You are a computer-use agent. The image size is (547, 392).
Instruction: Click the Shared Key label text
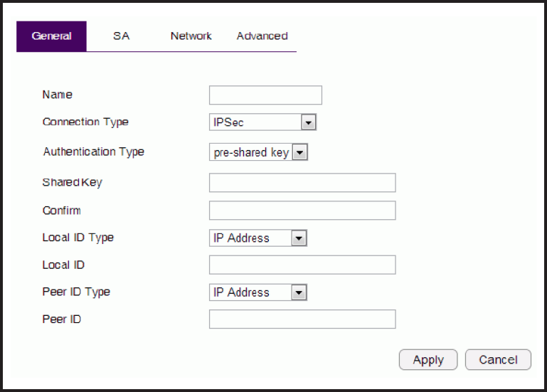72,182
